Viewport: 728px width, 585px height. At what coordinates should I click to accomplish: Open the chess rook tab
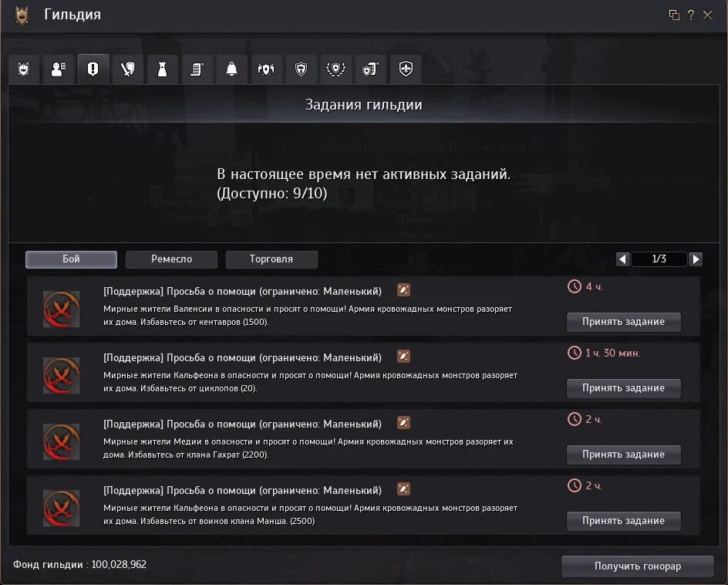pos(163,69)
